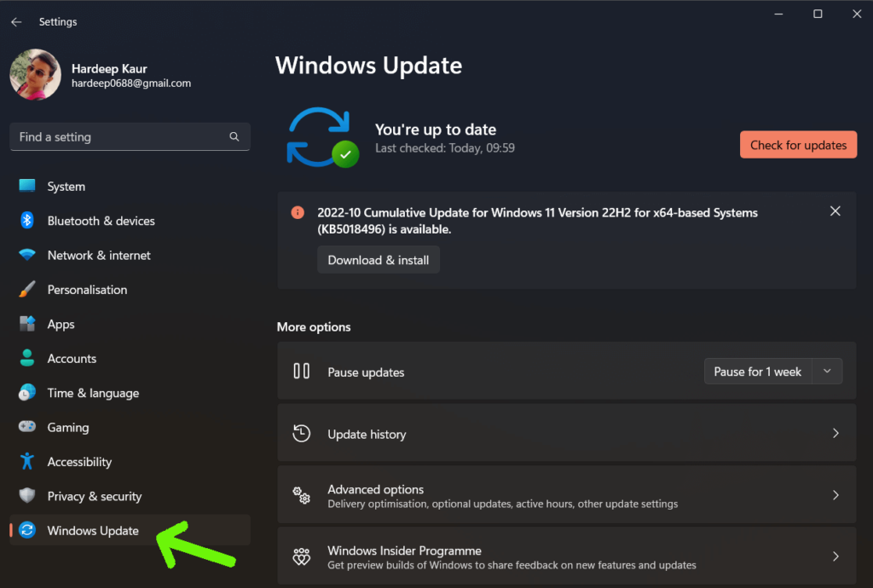Screen dimensions: 873x588
Task: Select the Personalisation paintbrush icon
Action: coord(27,290)
